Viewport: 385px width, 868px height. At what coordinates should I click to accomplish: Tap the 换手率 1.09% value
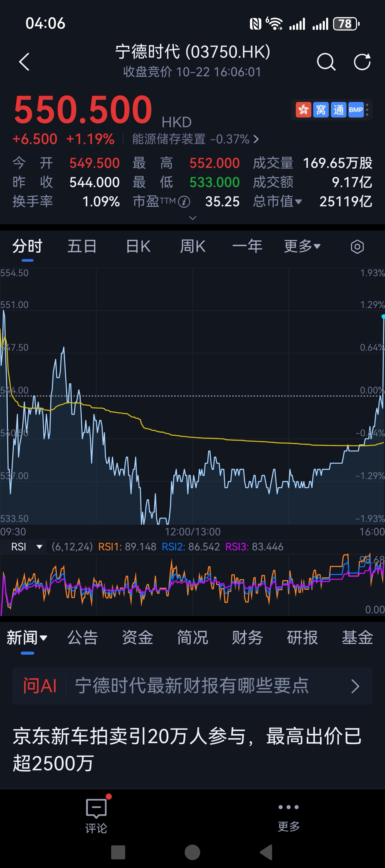click(x=101, y=201)
